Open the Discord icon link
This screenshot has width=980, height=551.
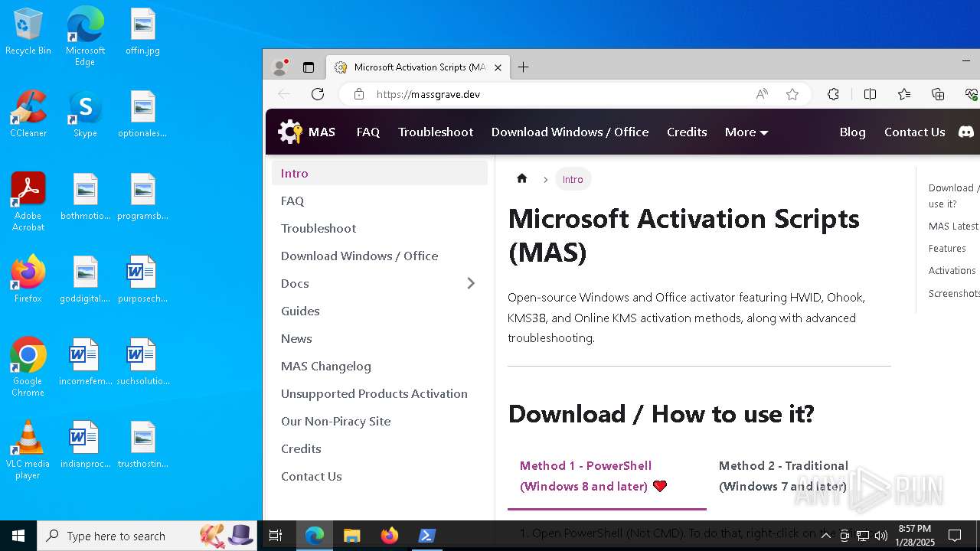[966, 132]
